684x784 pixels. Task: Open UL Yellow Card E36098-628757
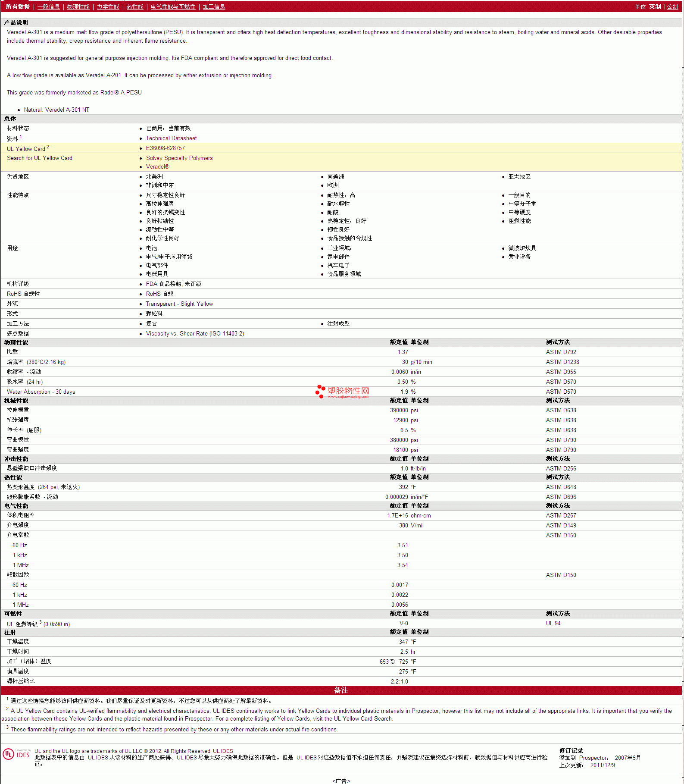tap(165, 148)
